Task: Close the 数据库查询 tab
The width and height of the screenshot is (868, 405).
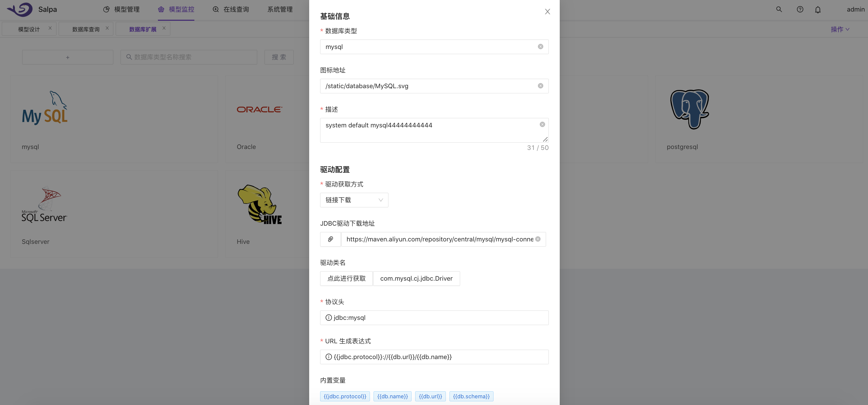Action: 107,28
